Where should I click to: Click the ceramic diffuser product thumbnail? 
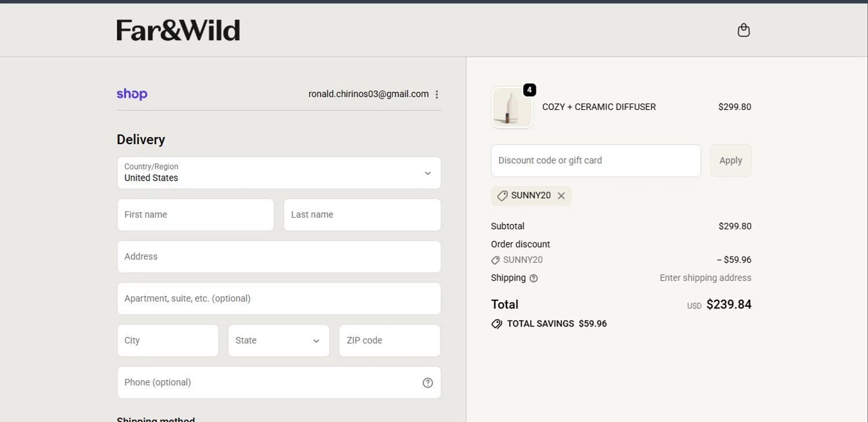[x=512, y=107]
